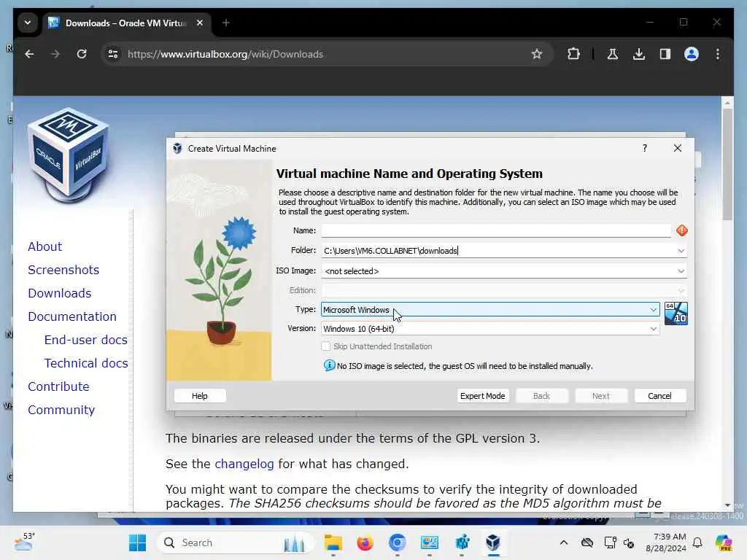
Task: Click the blue info icon beside ISO notice
Action: tap(329, 365)
